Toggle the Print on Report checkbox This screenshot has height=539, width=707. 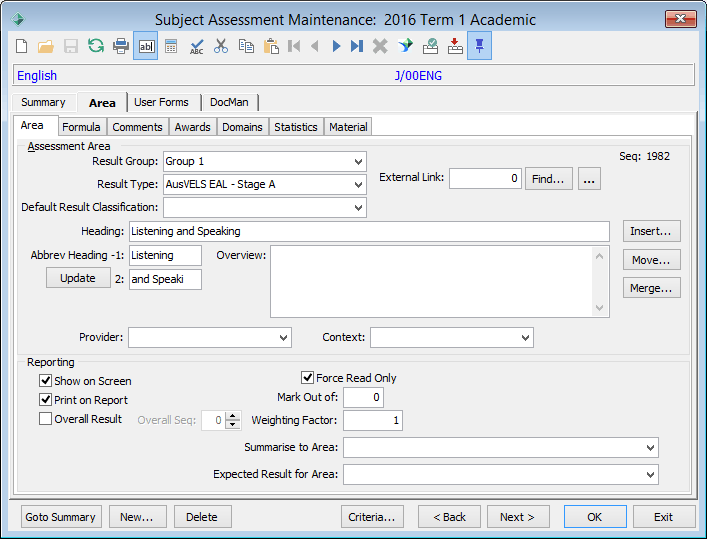pos(45,400)
